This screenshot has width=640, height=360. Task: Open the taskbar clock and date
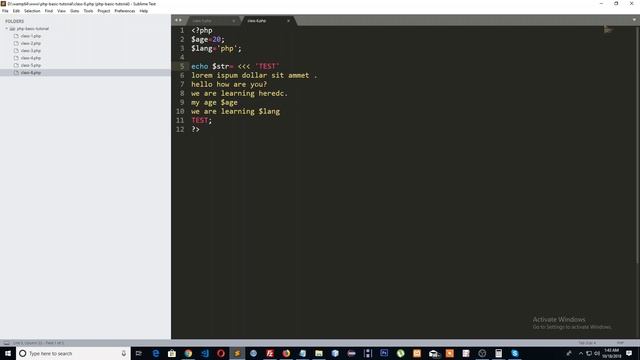(611, 353)
